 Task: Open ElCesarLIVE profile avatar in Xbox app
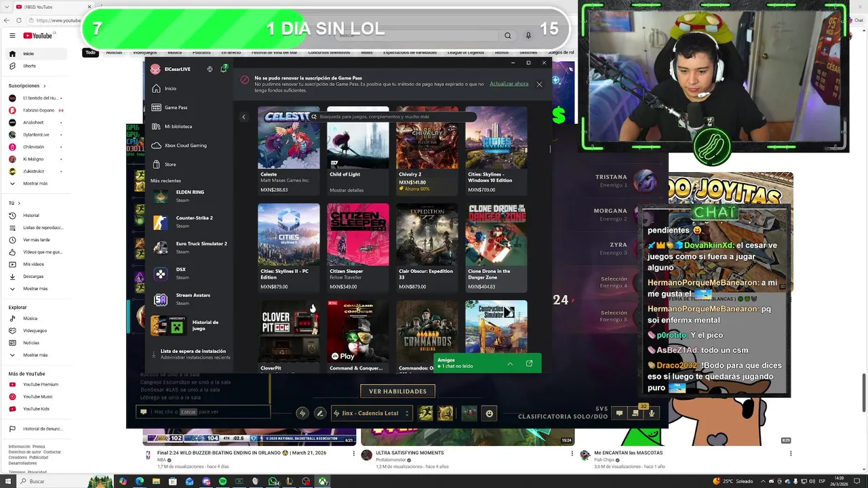tap(155, 69)
